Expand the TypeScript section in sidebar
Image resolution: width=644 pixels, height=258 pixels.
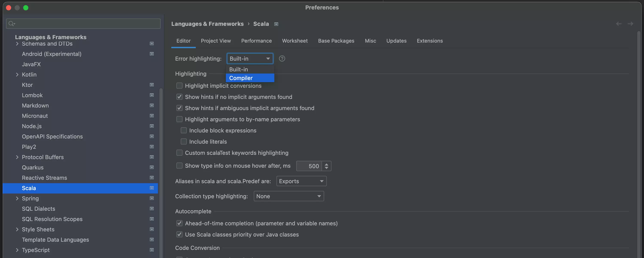(17, 250)
